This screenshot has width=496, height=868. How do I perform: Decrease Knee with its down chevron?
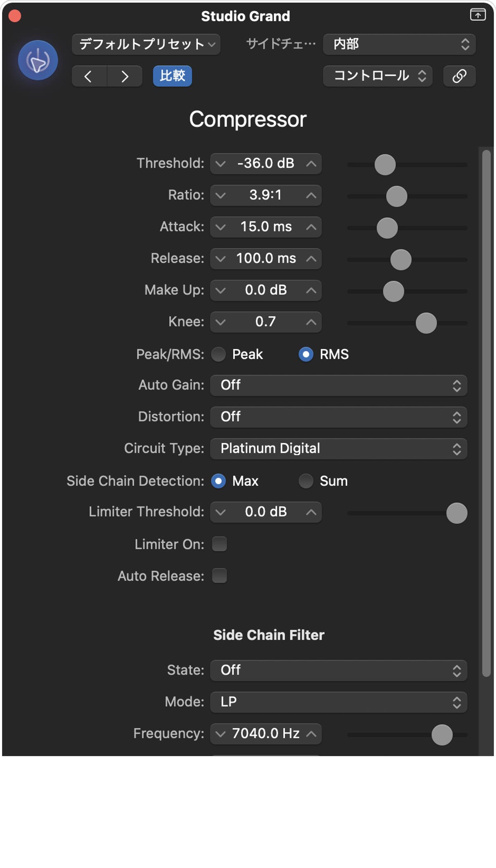pyautogui.click(x=221, y=322)
